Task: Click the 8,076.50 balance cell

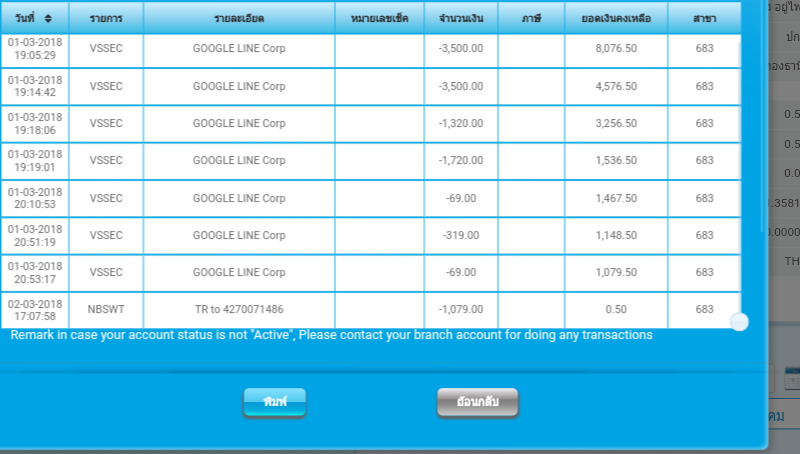Action: [616, 48]
